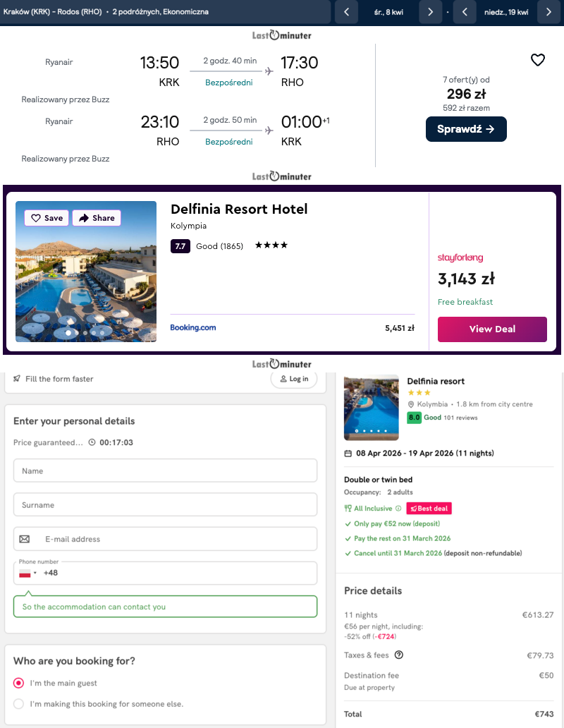
Task: Go to previous return date
Action: [x=465, y=12]
